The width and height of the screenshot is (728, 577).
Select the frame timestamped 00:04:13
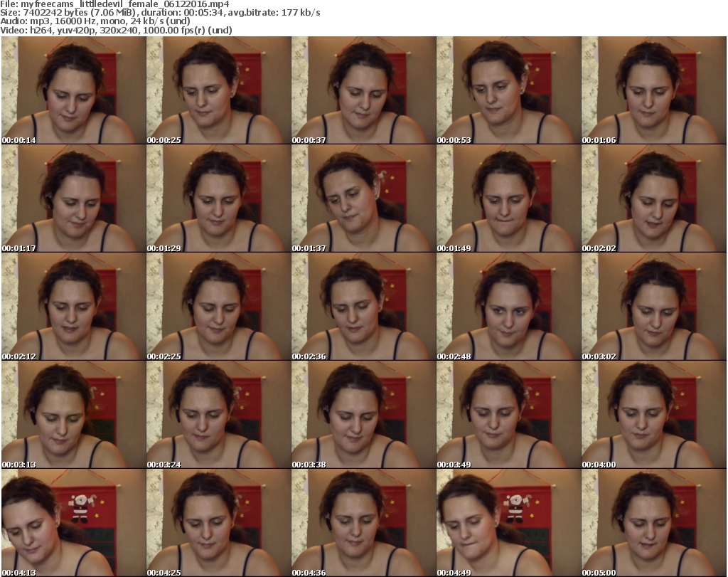[x=73, y=523]
